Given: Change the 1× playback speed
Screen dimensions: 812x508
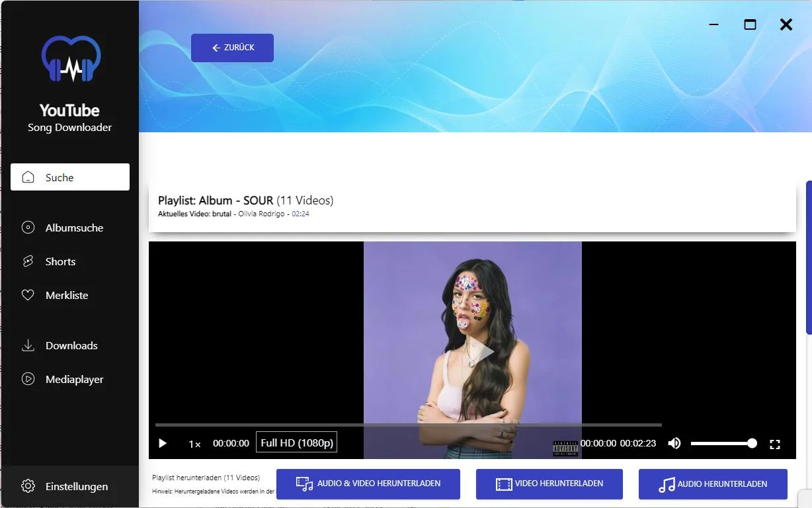Looking at the screenshot, I should [x=194, y=444].
